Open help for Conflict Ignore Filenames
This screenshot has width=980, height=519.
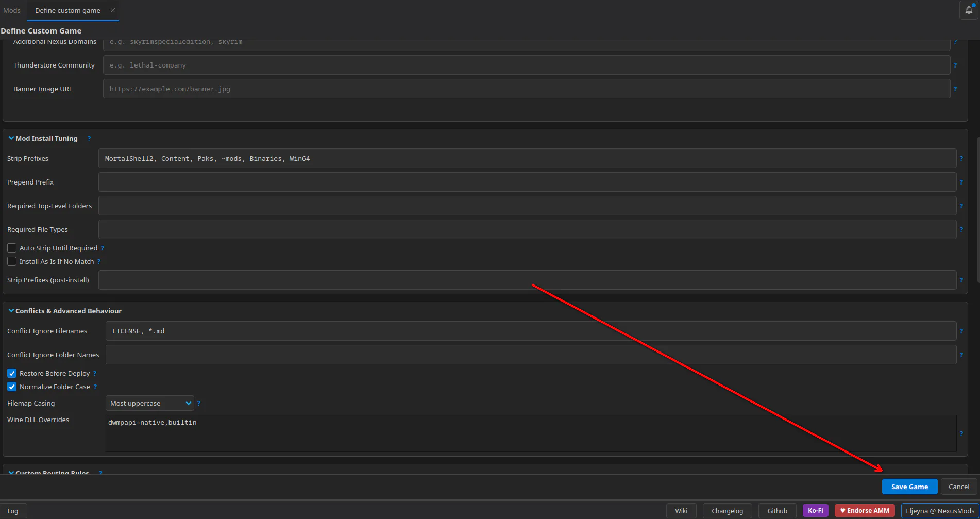pos(961,331)
